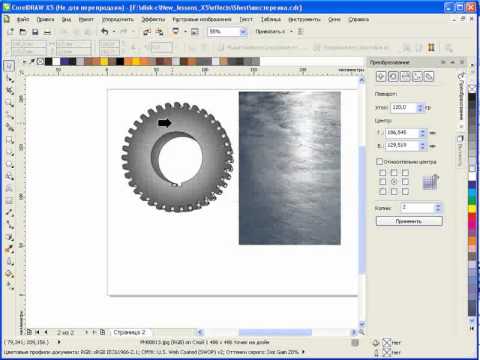Viewport: 480px width, 360px height.
Task: Select the Text tool in toolbox
Action: click(x=10, y=188)
